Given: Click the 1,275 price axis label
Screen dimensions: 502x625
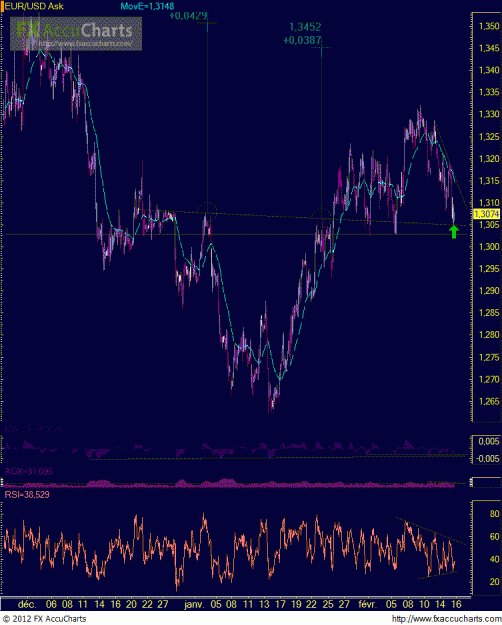Looking at the screenshot, I should click(489, 357).
